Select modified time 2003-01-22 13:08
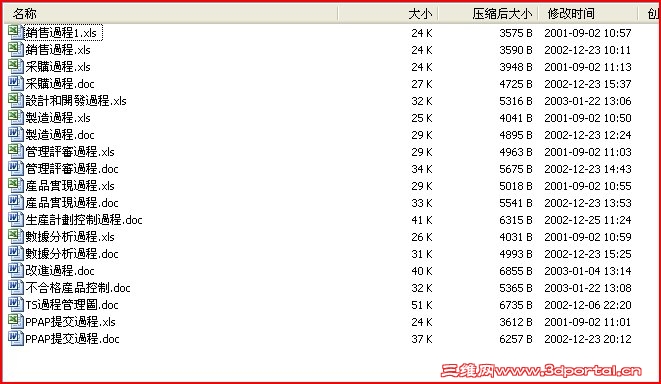661x384 pixels. click(x=588, y=288)
